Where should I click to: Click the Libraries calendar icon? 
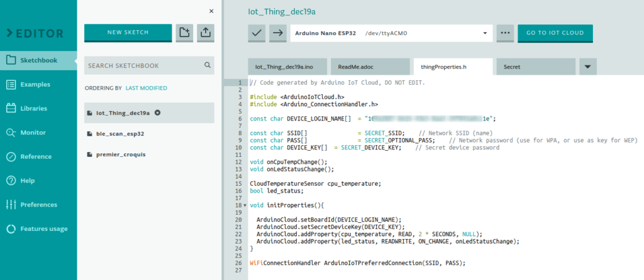click(11, 108)
